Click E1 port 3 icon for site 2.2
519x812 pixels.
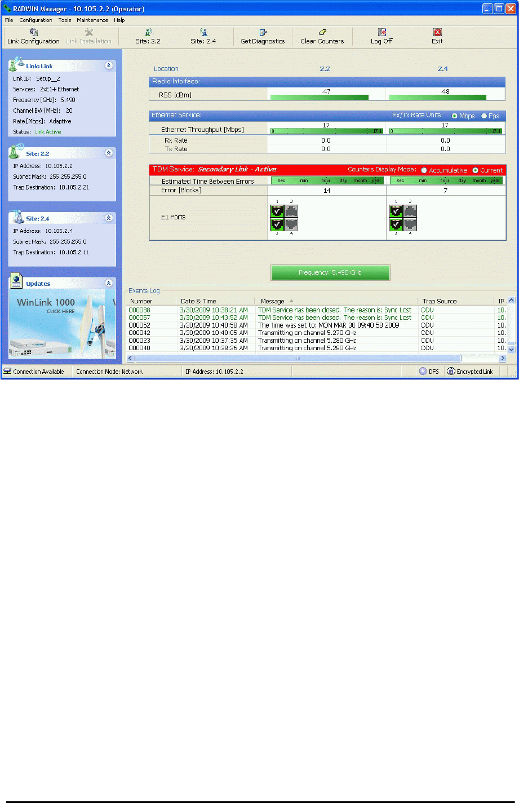[x=291, y=211]
